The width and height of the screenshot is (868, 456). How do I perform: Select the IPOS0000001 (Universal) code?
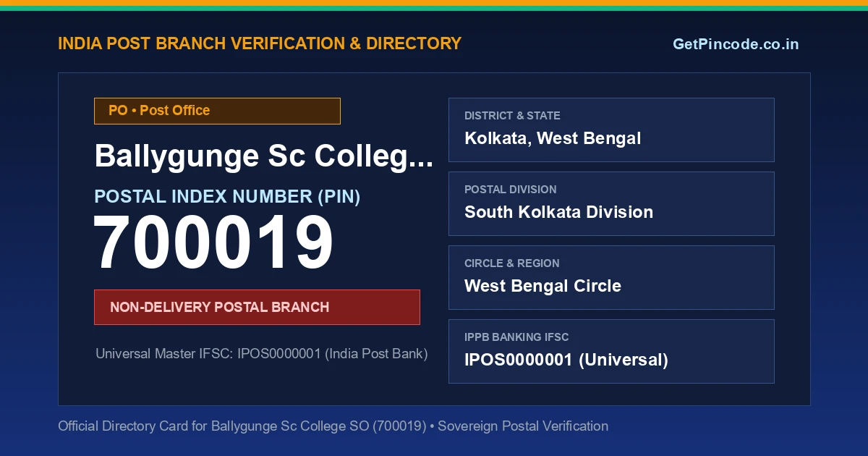[566, 360]
